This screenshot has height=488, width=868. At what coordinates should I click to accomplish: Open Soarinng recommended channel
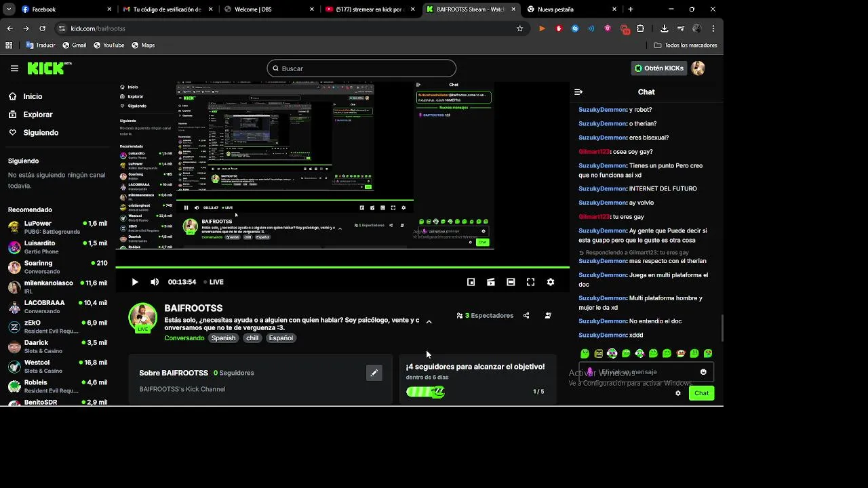point(58,267)
